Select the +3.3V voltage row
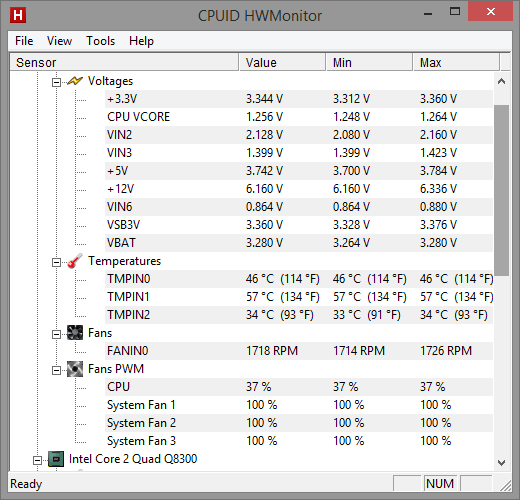 (299, 99)
